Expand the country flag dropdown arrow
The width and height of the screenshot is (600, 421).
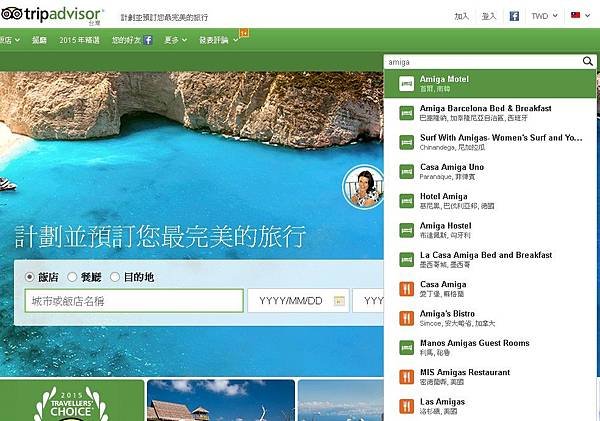[x=587, y=16]
